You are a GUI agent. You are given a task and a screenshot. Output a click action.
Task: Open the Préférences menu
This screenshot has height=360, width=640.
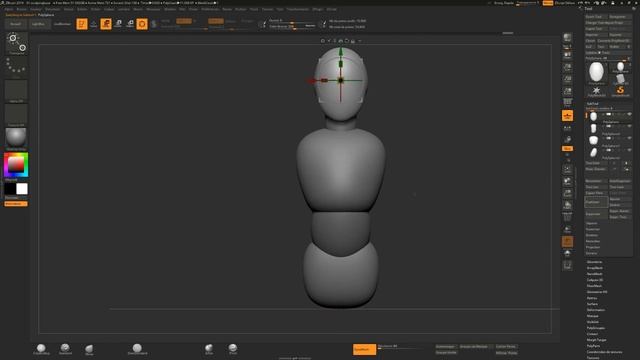pyautogui.click(x=210, y=9)
